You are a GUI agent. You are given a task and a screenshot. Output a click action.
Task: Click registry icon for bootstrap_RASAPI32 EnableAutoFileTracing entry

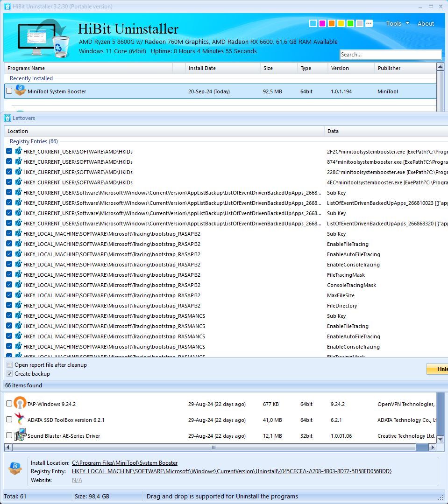18,254
